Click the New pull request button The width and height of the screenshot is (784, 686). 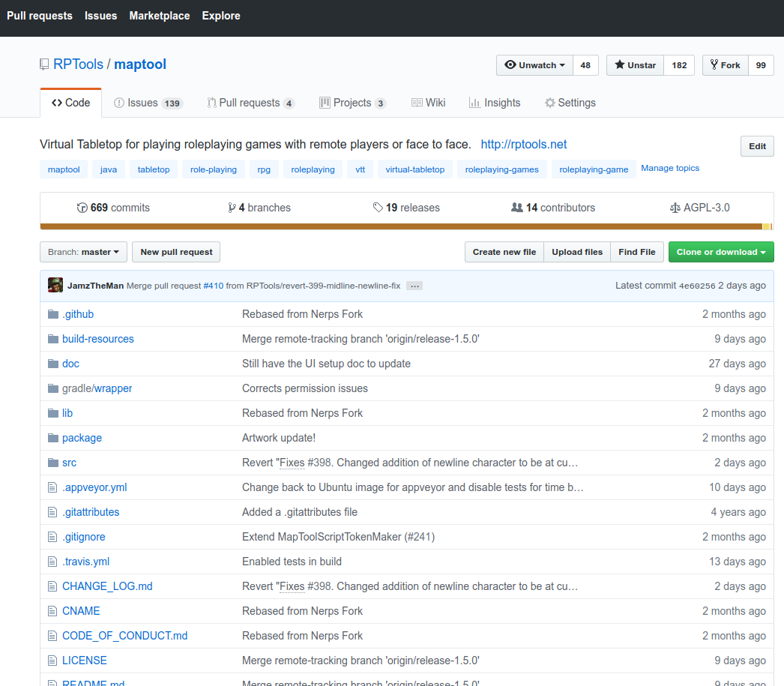[176, 252]
